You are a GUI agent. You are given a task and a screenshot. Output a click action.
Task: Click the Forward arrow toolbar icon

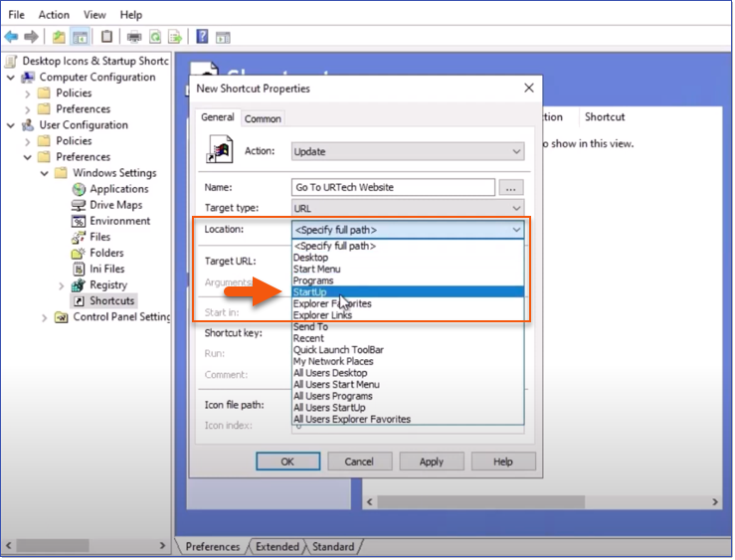pos(31,36)
